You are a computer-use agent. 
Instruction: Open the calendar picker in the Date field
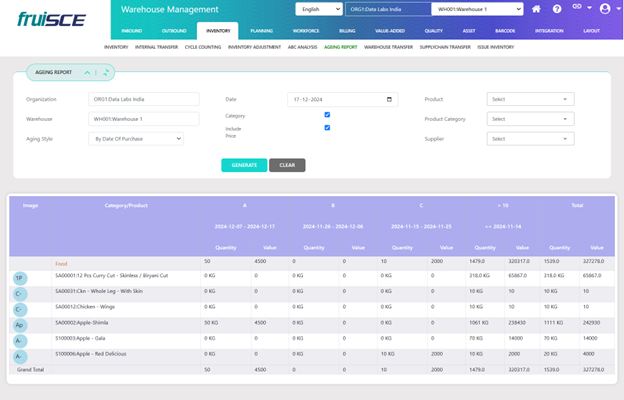coord(391,99)
